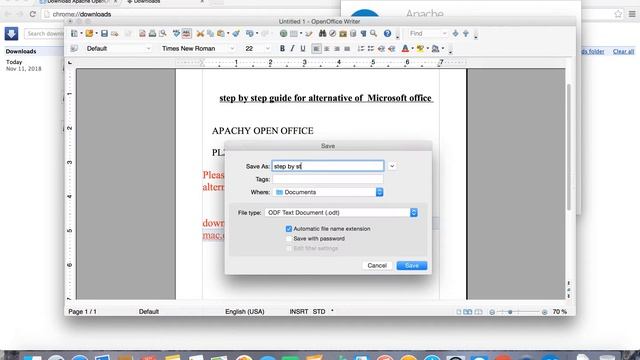
Task: Run the Spelling and Grammar check icon
Action: pyautogui.click(x=176, y=33)
